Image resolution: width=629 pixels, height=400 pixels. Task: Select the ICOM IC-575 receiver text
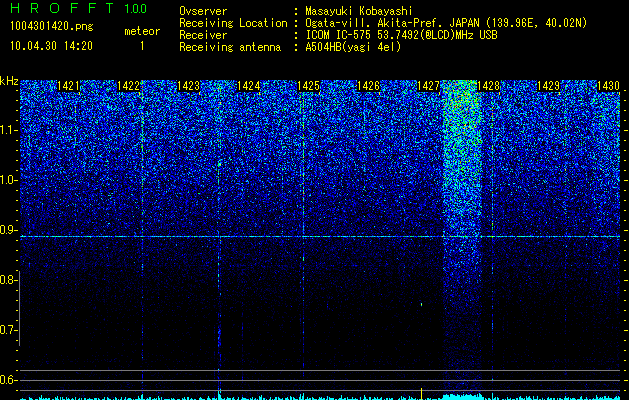point(401,35)
